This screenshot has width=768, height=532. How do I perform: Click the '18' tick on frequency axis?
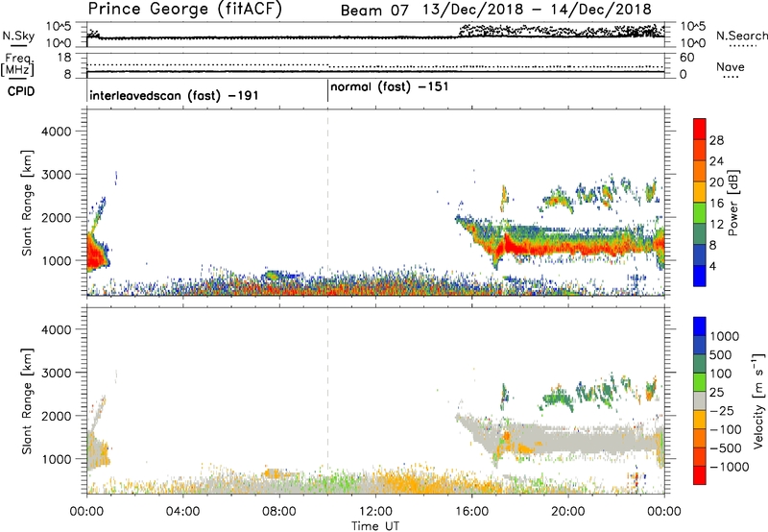click(64, 58)
